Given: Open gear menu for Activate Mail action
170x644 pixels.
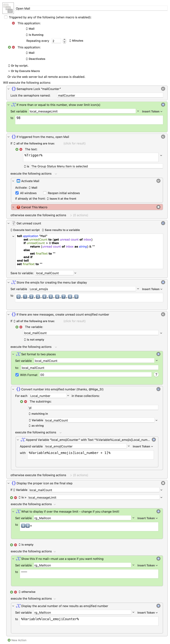Looking at the screenshot, I should tap(158, 181).
